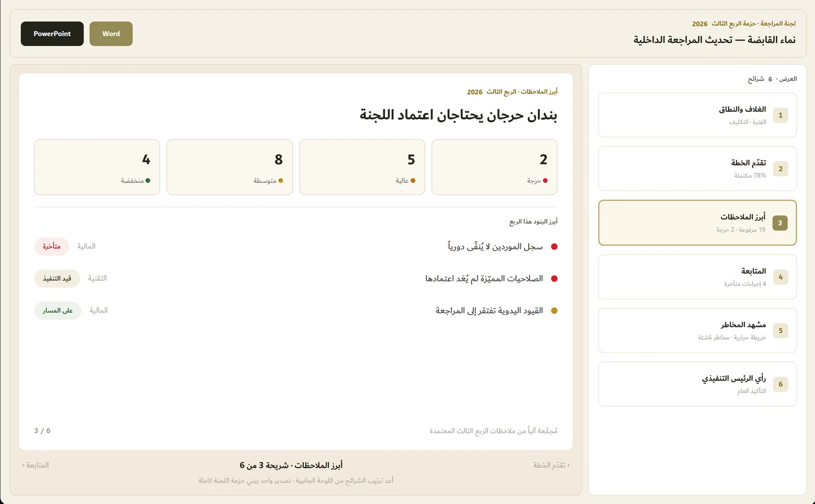Open slide 4 المتابعة in sidebar
The width and height of the screenshot is (815, 504).
[697, 277]
